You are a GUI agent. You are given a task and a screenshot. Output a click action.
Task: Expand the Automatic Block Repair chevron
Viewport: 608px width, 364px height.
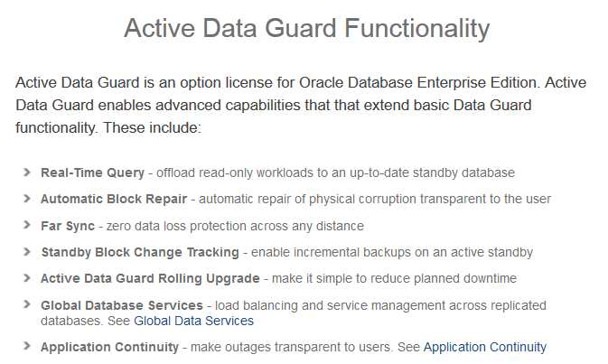click(27, 199)
